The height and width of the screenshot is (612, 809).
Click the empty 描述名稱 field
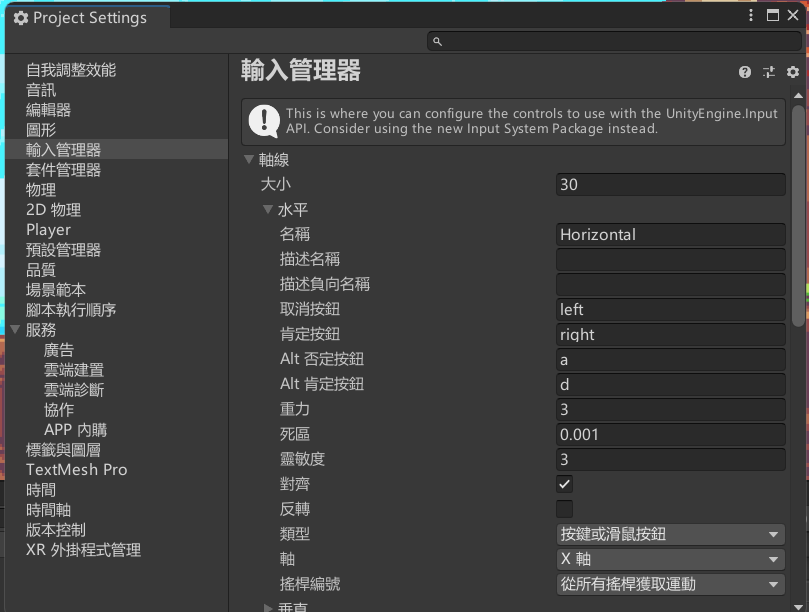[671, 259]
